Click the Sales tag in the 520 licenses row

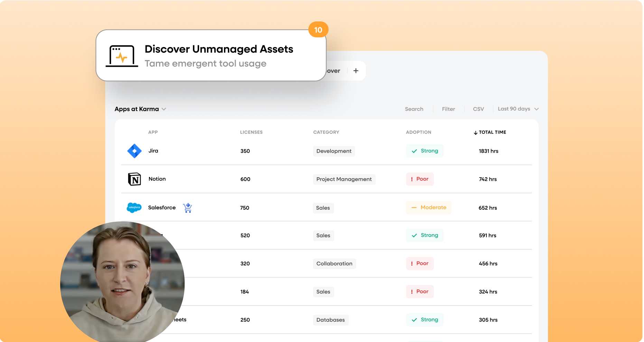coord(324,236)
